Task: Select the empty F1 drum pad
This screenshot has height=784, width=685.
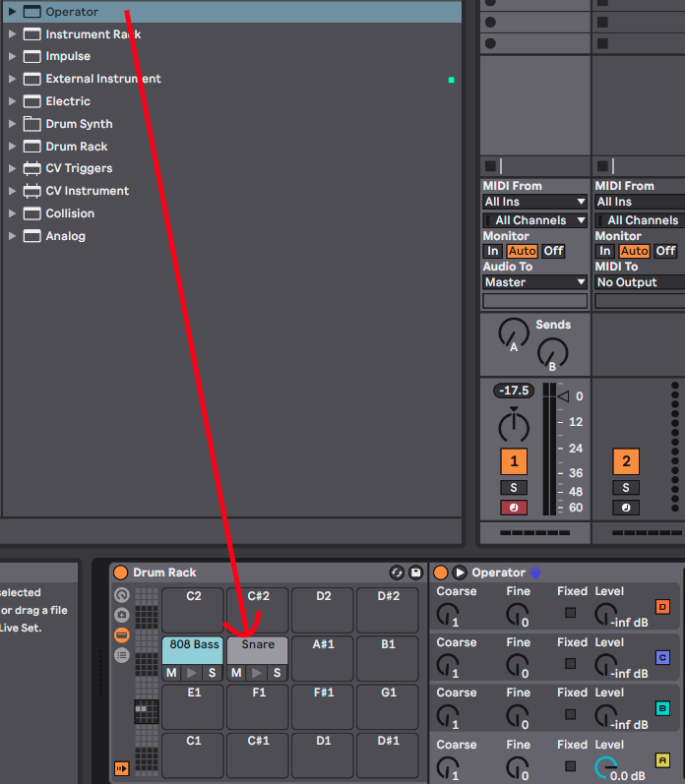Action: point(258,706)
